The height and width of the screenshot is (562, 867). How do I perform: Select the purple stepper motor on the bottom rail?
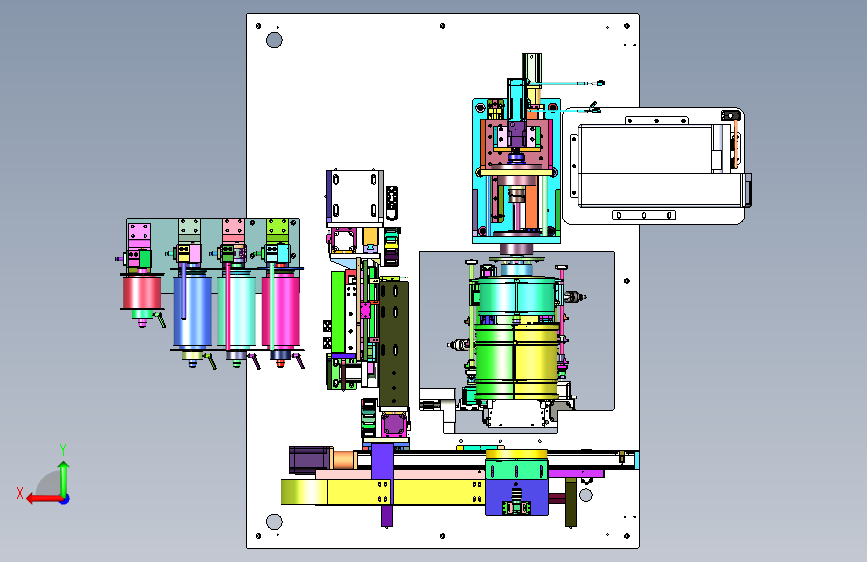pos(310,460)
